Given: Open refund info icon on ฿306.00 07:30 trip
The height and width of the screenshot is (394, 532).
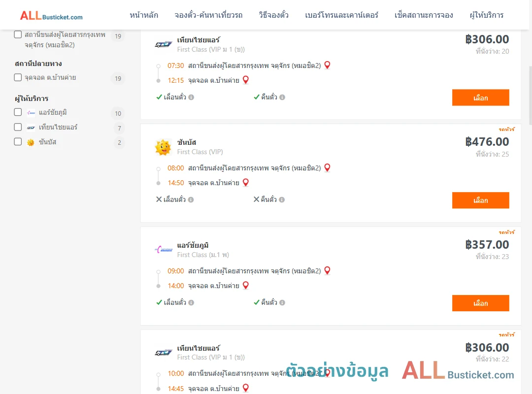Looking at the screenshot, I should (x=282, y=98).
